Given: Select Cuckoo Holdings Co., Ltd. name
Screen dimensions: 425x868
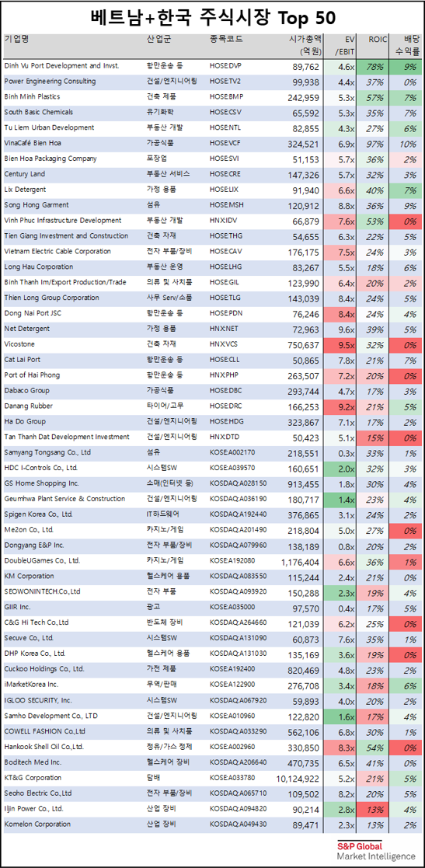Looking at the screenshot, I should [x=44, y=669].
